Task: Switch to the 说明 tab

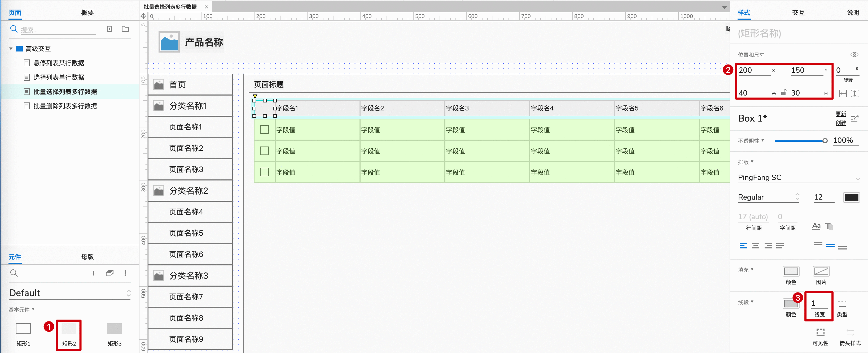Action: tap(853, 12)
